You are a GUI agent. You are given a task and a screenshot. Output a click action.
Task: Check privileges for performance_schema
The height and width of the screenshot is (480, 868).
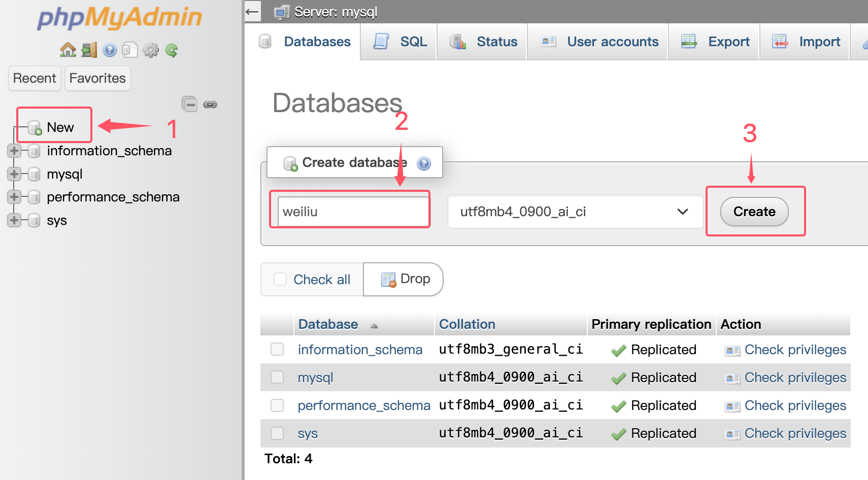795,405
